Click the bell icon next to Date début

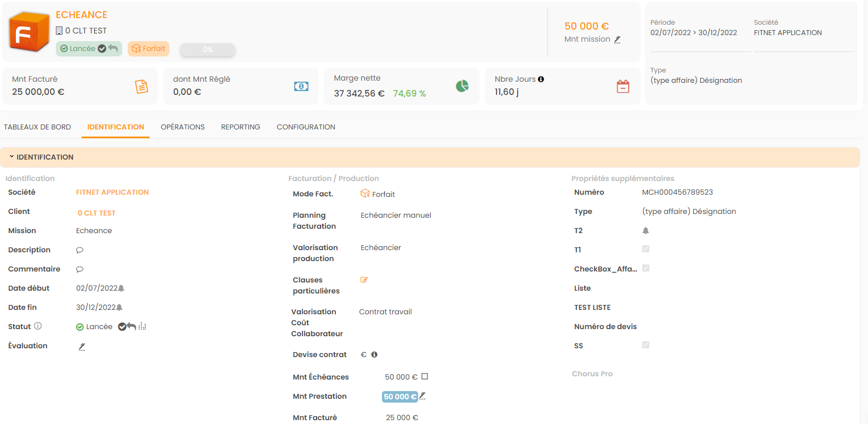(122, 289)
